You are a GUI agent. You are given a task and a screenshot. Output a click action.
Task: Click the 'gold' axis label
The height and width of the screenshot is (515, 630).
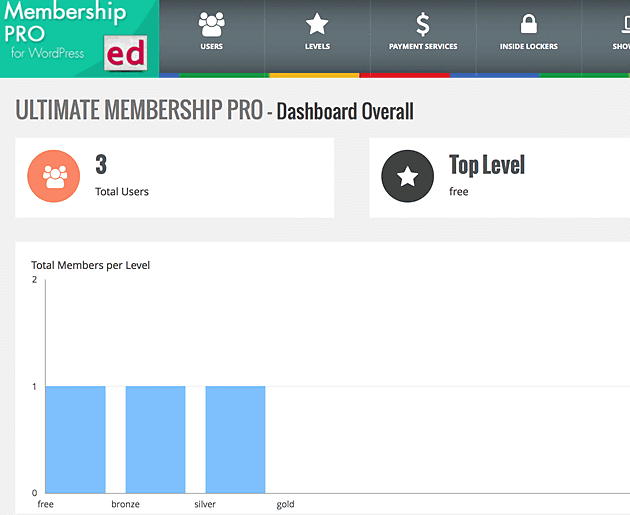(x=285, y=505)
